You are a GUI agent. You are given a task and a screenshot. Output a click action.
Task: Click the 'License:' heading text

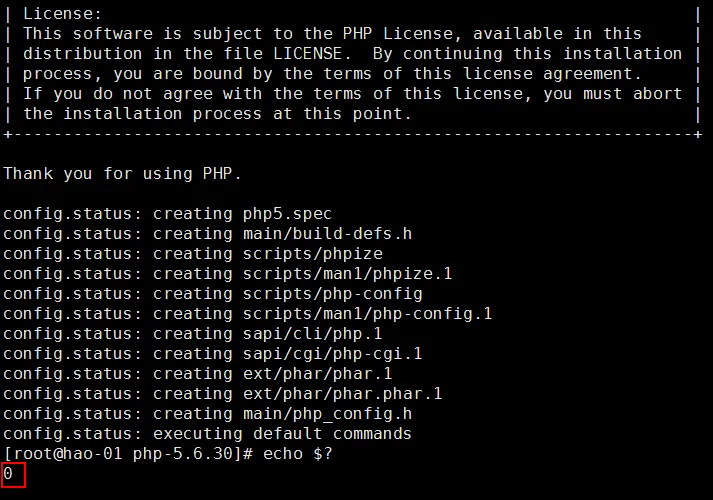tap(62, 14)
